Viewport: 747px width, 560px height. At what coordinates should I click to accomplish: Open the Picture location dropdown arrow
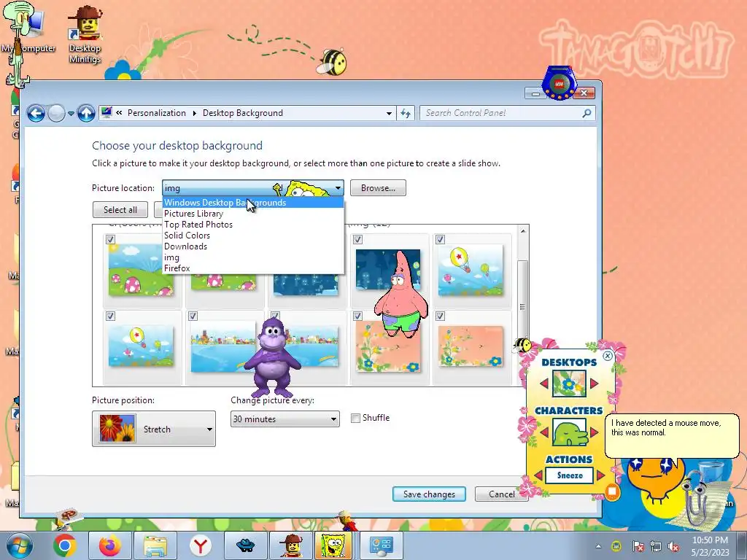pos(338,188)
